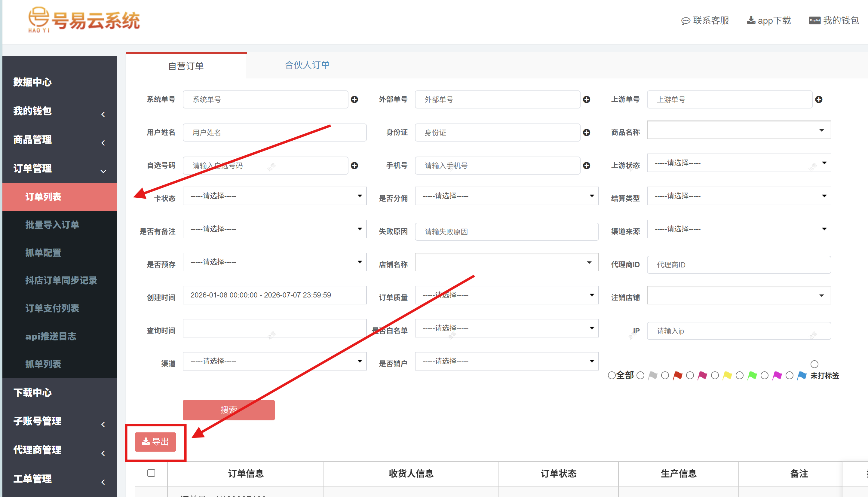868x497 pixels.
Task: Select the radio button before the green flag
Action: click(740, 376)
